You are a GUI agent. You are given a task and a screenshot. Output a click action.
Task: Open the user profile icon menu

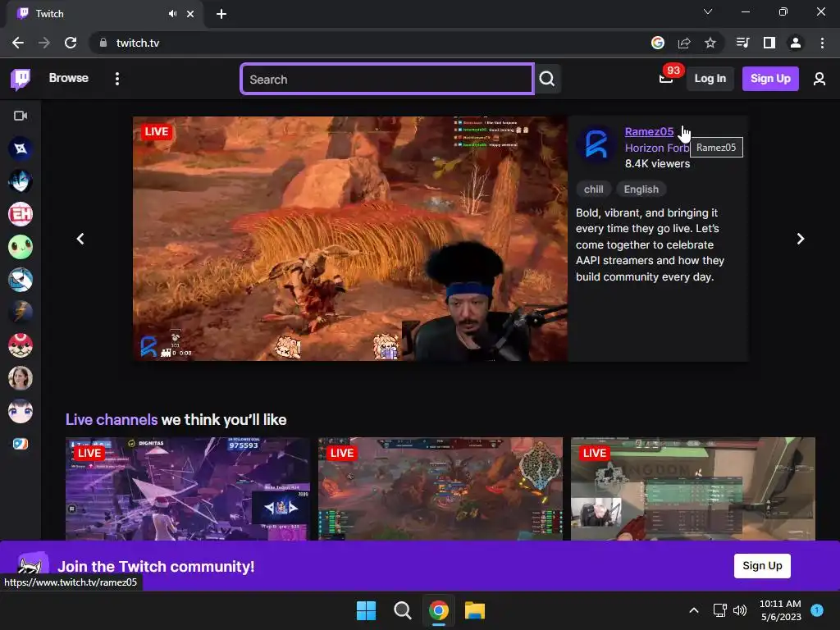pyautogui.click(x=819, y=80)
